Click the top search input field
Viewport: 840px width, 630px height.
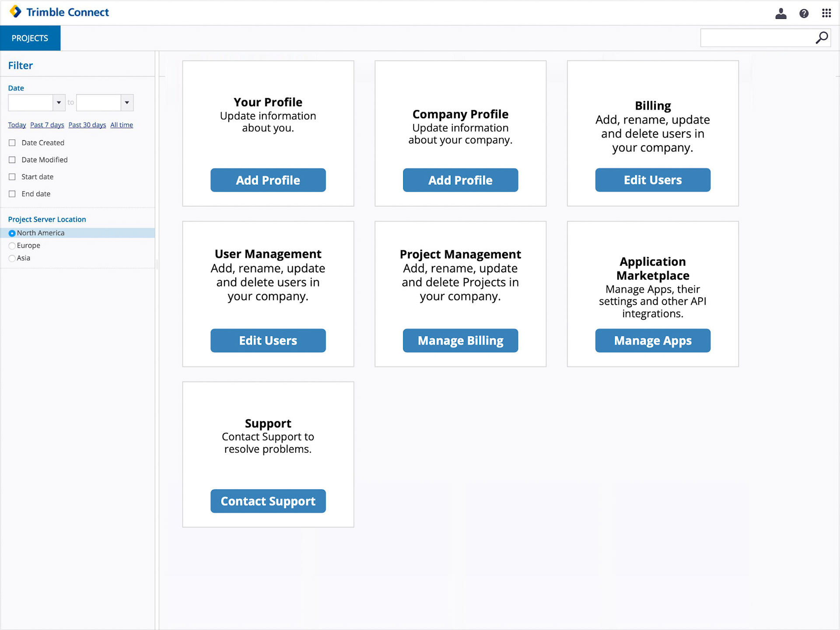756,38
